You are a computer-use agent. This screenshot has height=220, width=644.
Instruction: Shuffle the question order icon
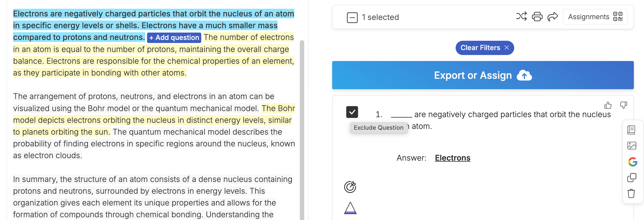(x=521, y=16)
